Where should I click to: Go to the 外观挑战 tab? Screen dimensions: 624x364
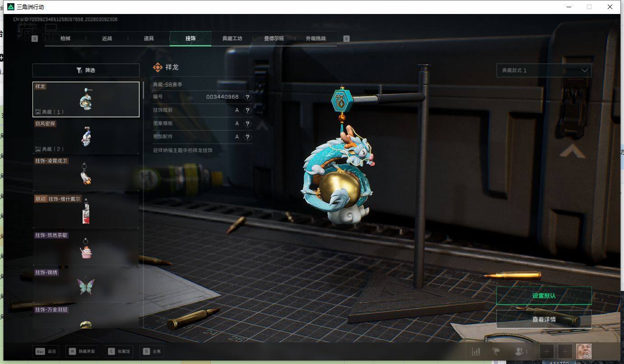tap(315, 39)
